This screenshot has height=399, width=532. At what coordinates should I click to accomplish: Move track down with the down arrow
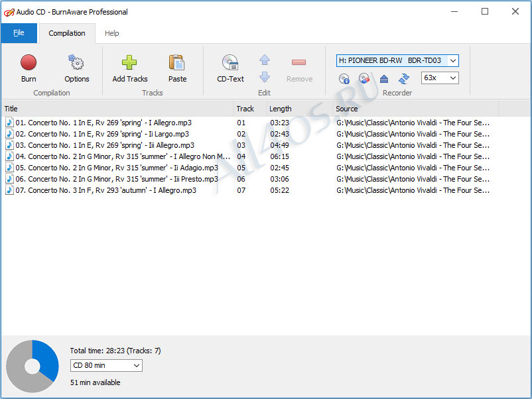coord(265,77)
